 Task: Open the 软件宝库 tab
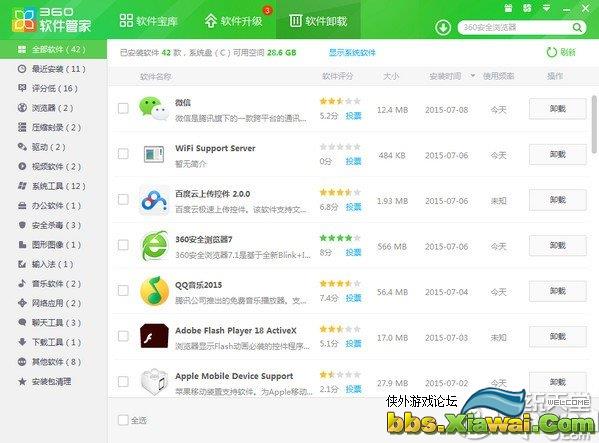149,20
